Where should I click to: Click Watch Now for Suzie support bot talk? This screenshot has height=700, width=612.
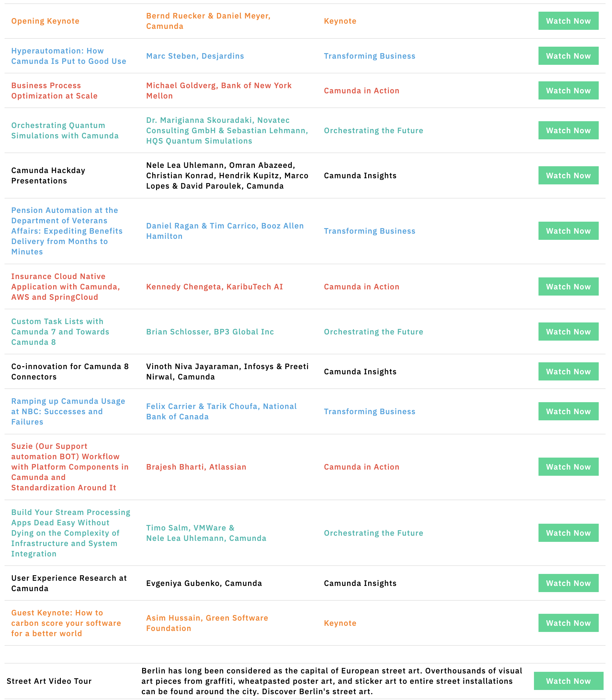[568, 467]
